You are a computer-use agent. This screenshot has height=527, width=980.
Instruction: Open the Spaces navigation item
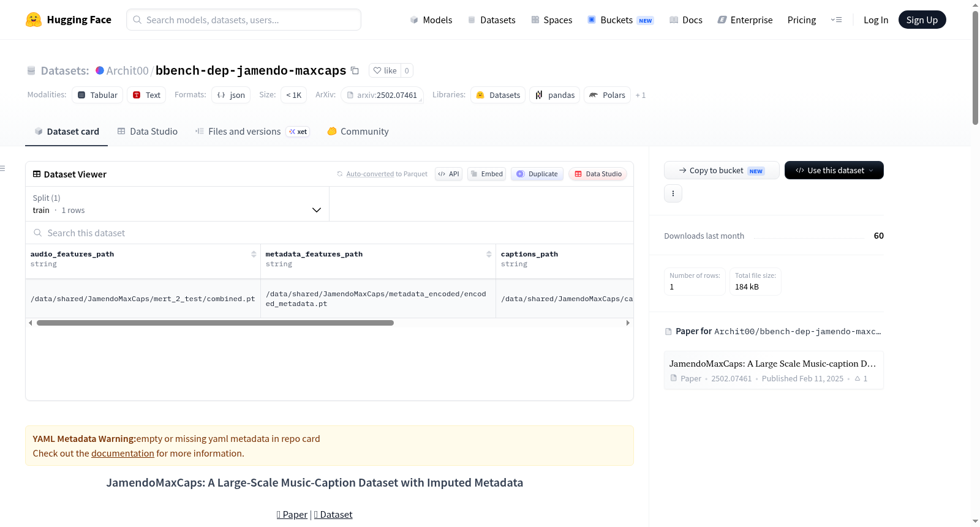pos(551,20)
